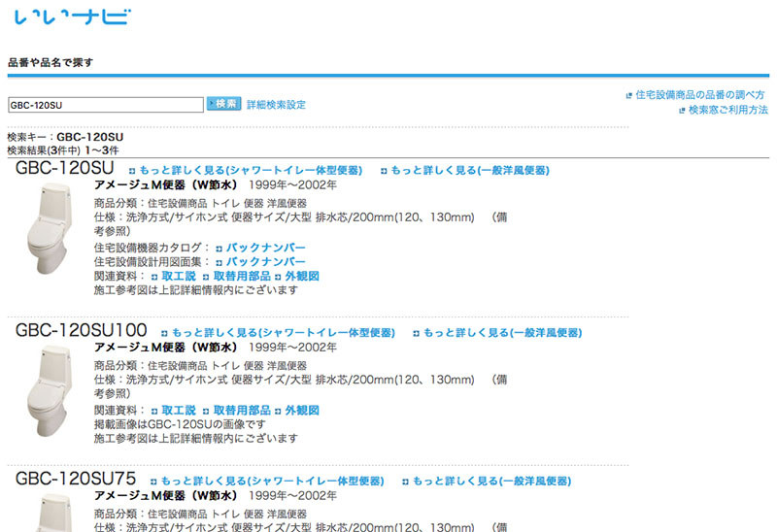
Task: Click the GBC-120SU75 product number heading
Action: pyautogui.click(x=76, y=479)
